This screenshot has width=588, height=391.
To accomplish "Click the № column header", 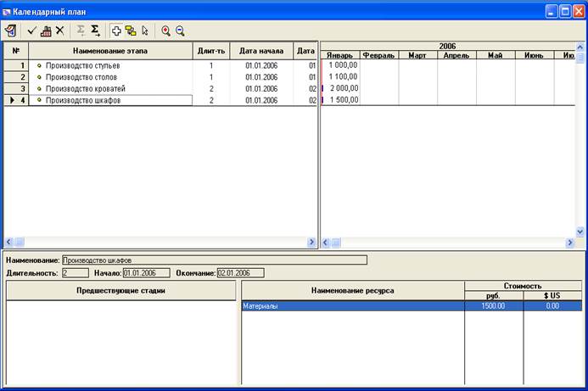I will click(x=16, y=51).
